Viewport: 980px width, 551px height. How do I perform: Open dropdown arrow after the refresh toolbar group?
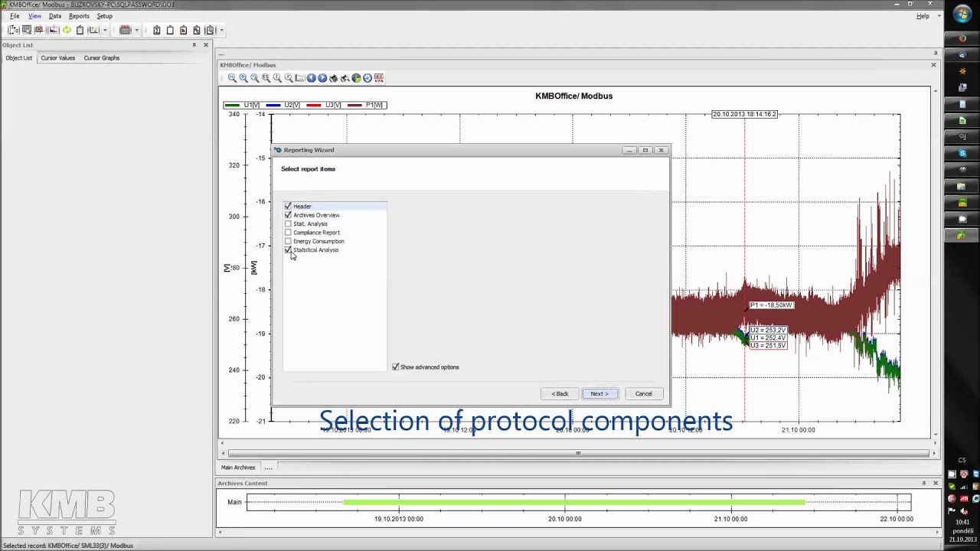click(105, 31)
